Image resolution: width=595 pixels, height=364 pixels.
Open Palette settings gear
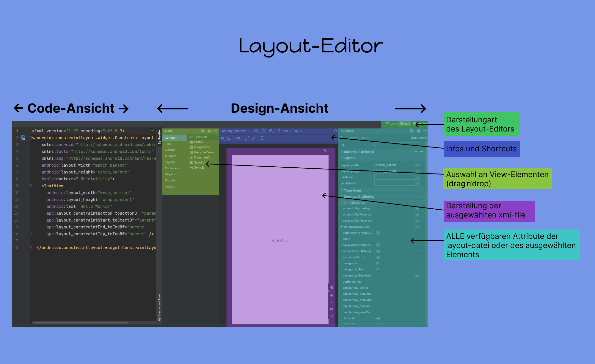[x=209, y=131]
